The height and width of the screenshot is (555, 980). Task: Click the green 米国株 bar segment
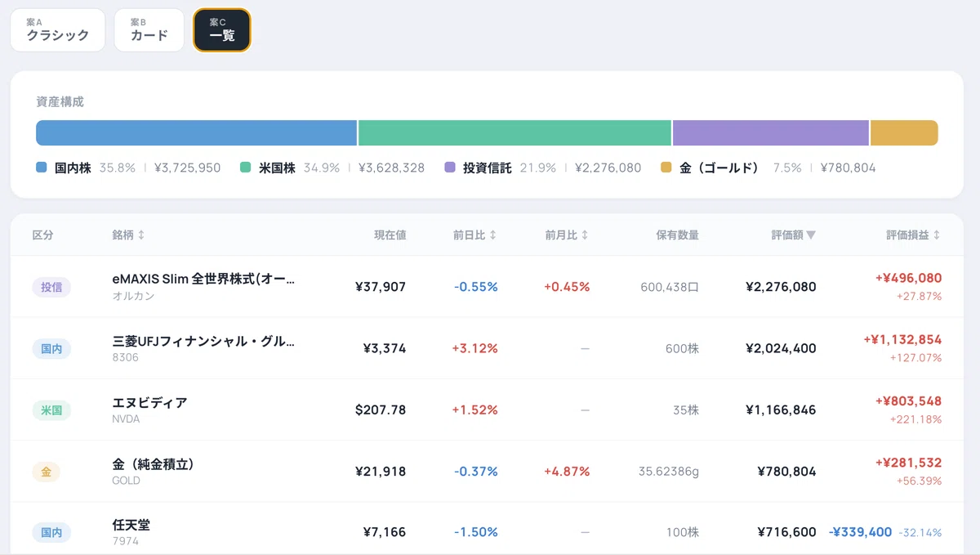click(x=515, y=132)
